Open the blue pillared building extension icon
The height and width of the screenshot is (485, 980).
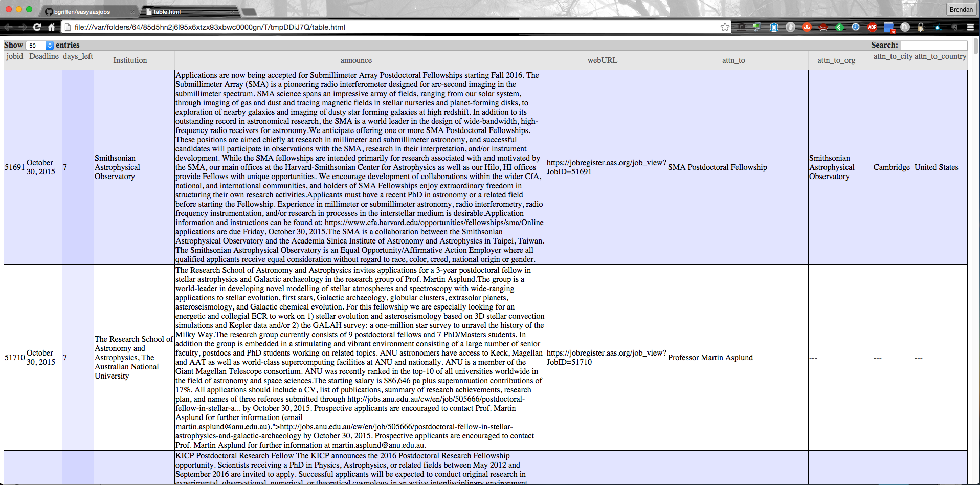click(x=774, y=27)
